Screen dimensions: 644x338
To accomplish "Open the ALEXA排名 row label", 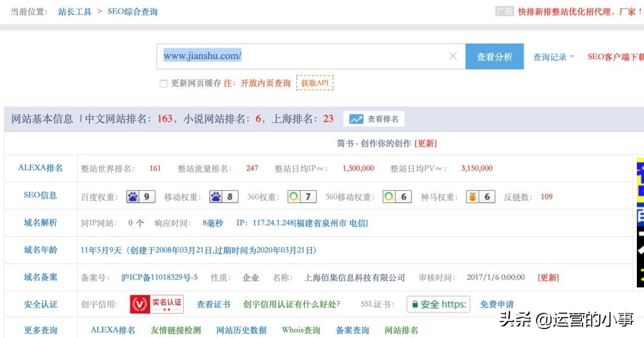I will pyautogui.click(x=41, y=168).
